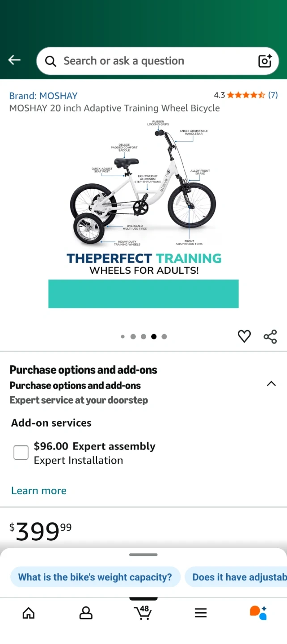Open shopping cart with 48 items
287x644 pixels.
click(143, 612)
